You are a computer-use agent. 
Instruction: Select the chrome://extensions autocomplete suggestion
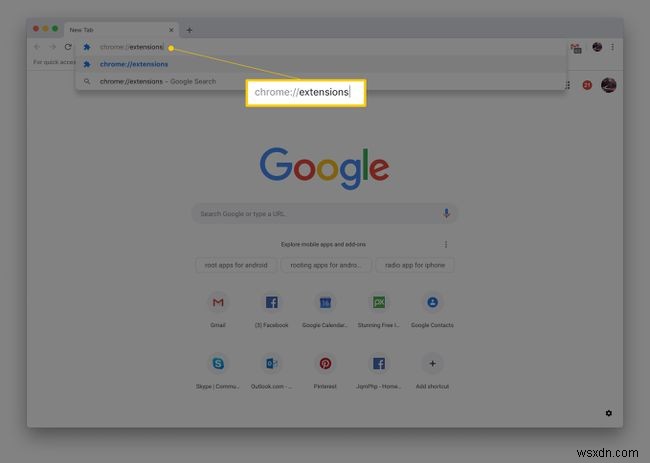click(x=321, y=64)
